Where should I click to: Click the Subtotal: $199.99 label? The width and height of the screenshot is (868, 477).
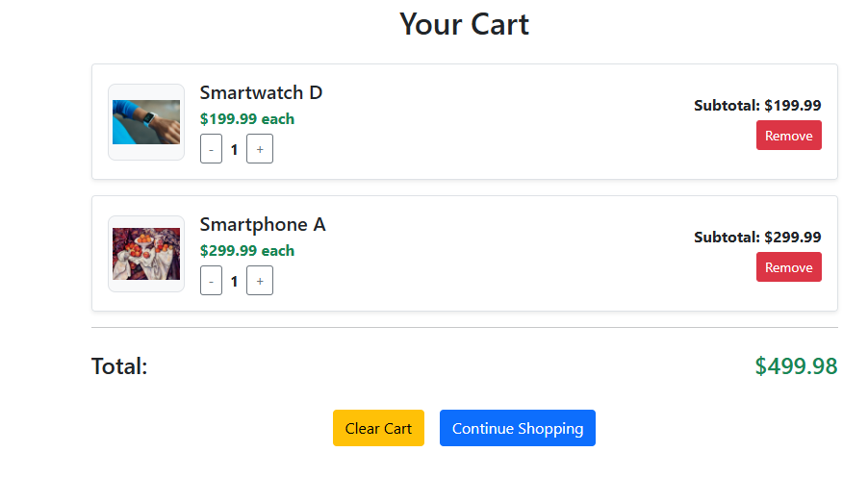pyautogui.click(x=757, y=106)
